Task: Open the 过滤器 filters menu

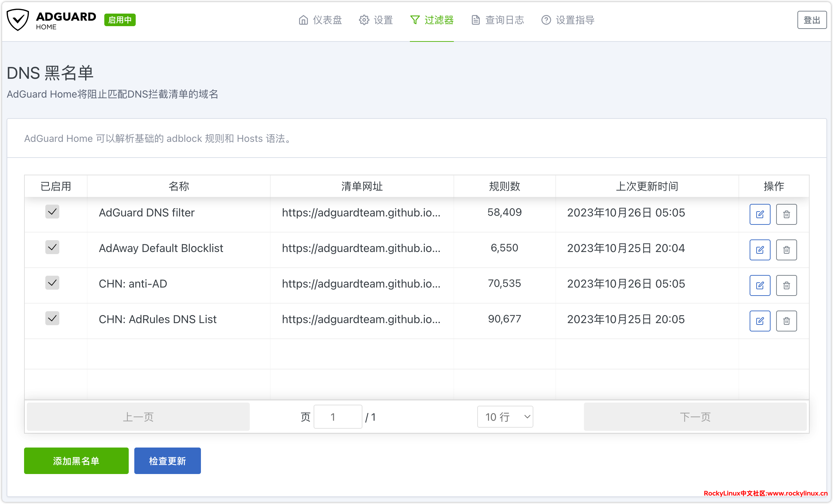Action: tap(432, 20)
